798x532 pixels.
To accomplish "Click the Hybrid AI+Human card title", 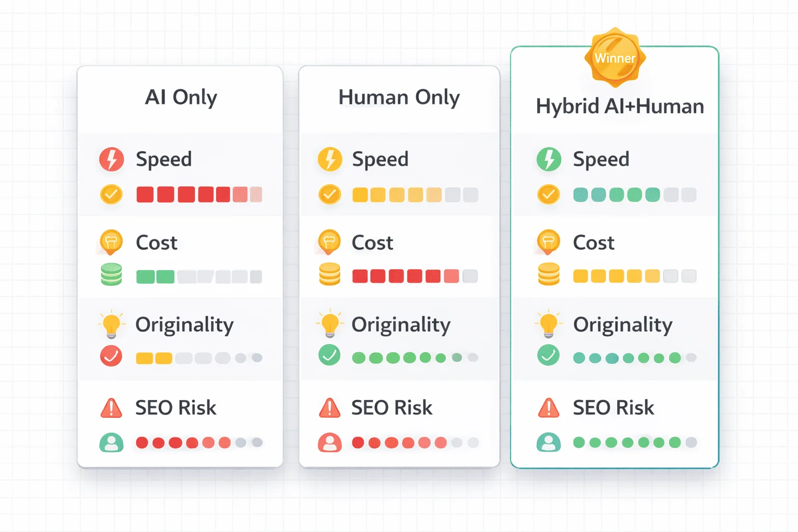I will click(x=620, y=107).
